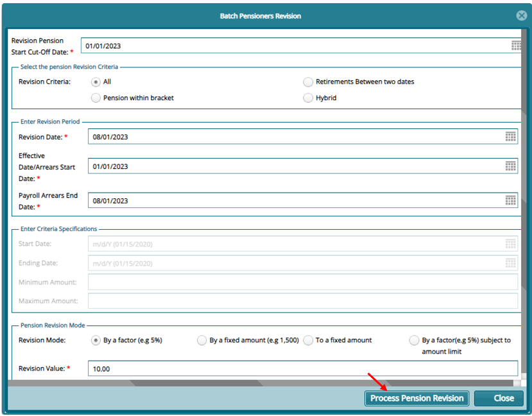The width and height of the screenshot is (532, 416).
Task: Pick the Hybrid revision criteria
Action: click(x=309, y=98)
